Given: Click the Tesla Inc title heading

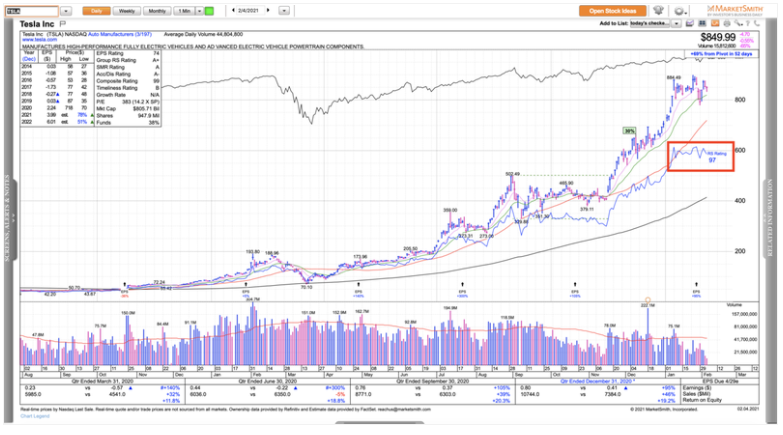Looking at the screenshot, I should coord(36,24).
